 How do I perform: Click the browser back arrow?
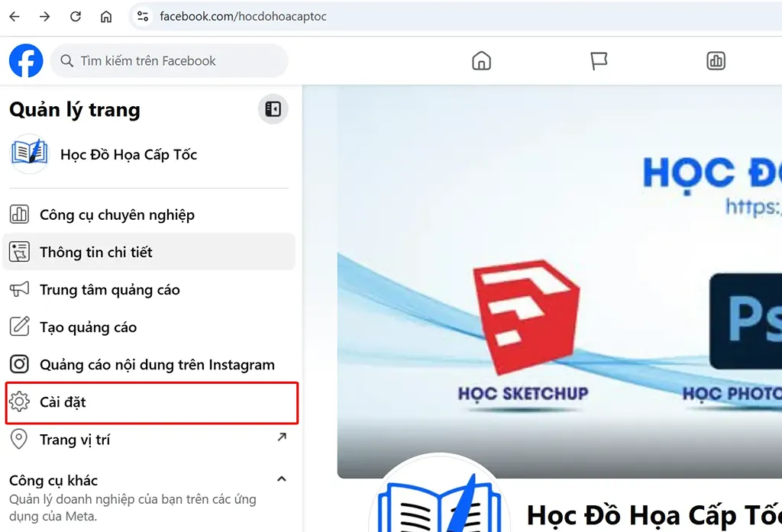(x=15, y=16)
